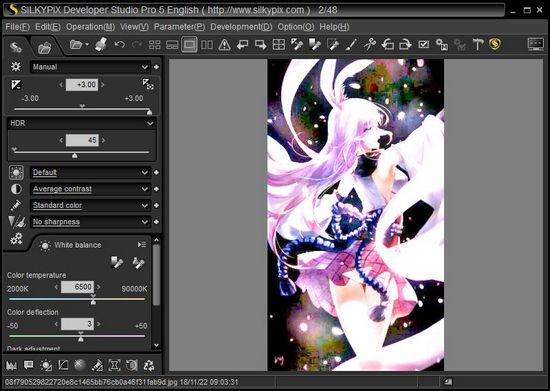The image size is (550, 391).
Task: Select the spotting brush tool icon
Action: [351, 45]
